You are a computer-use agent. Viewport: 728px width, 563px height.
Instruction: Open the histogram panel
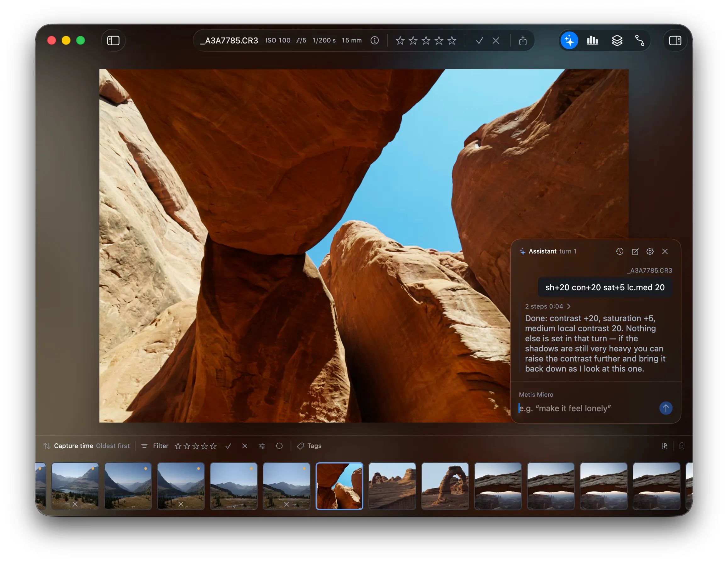pyautogui.click(x=592, y=41)
